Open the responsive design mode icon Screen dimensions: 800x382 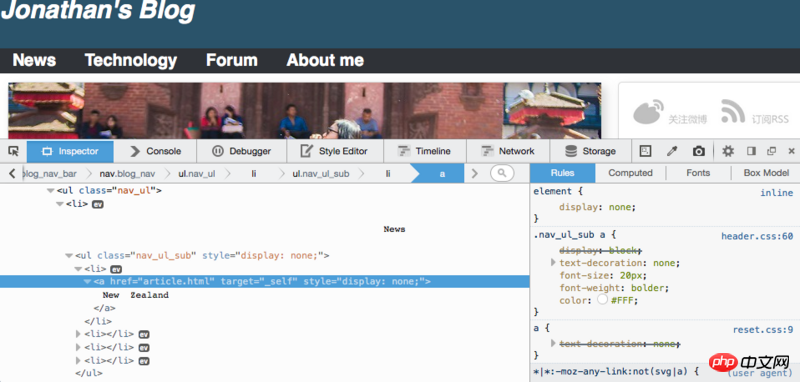(x=645, y=151)
